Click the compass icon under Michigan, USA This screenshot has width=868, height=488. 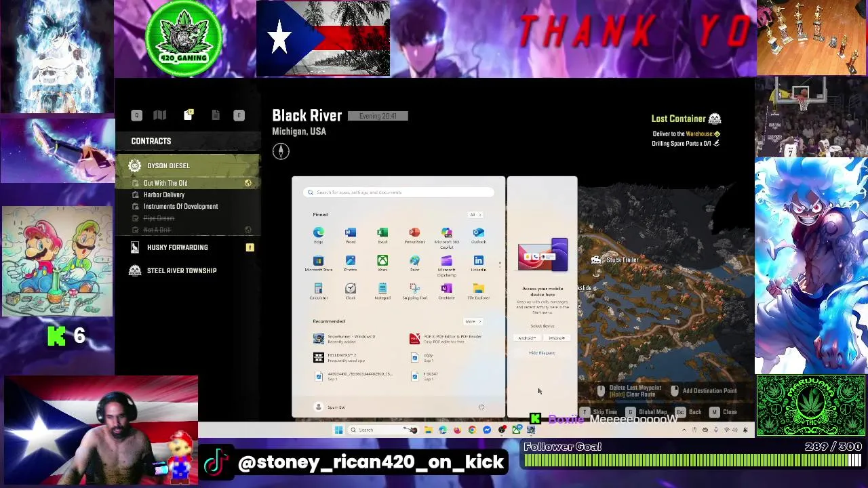pos(281,151)
